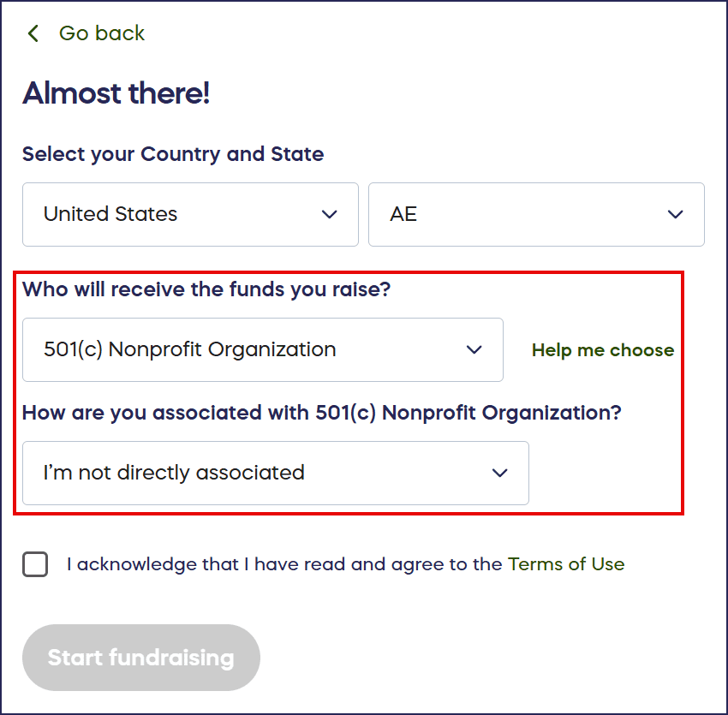Expand the I'm not directly associated dropdown
The width and height of the screenshot is (728, 715).
tap(275, 473)
